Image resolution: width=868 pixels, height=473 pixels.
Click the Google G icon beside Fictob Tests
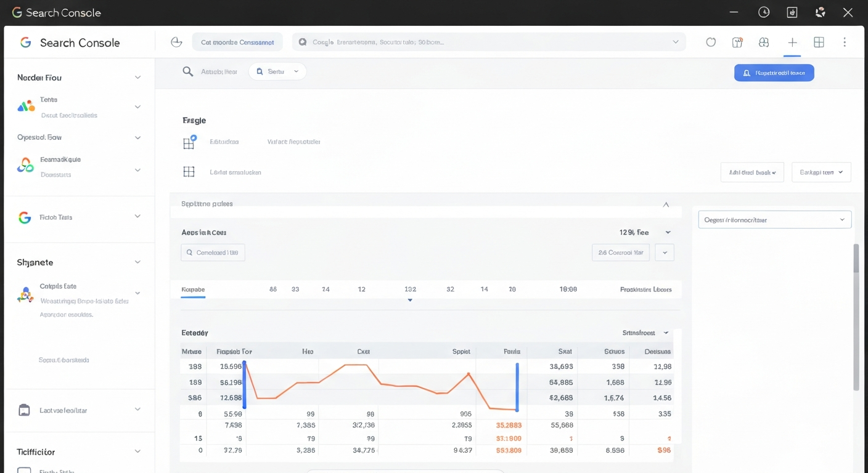pyautogui.click(x=25, y=217)
